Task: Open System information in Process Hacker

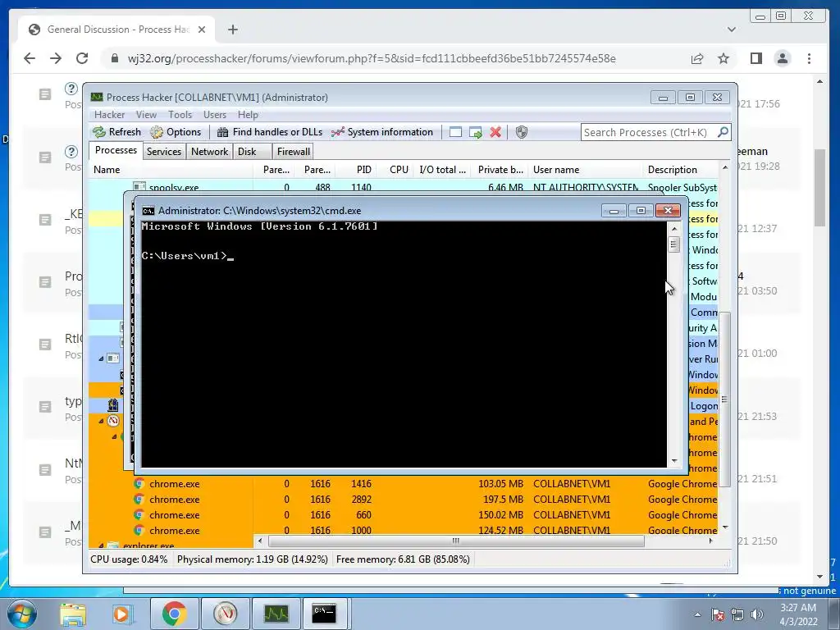Action: tap(382, 132)
